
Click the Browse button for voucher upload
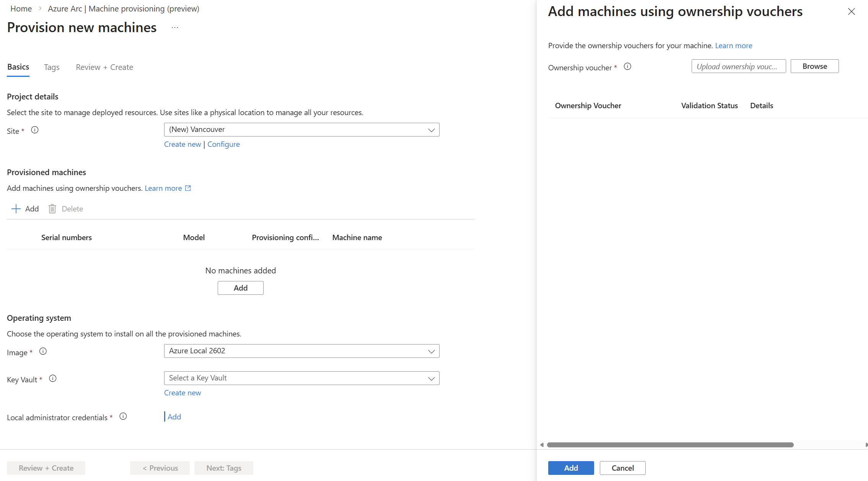pyautogui.click(x=814, y=66)
